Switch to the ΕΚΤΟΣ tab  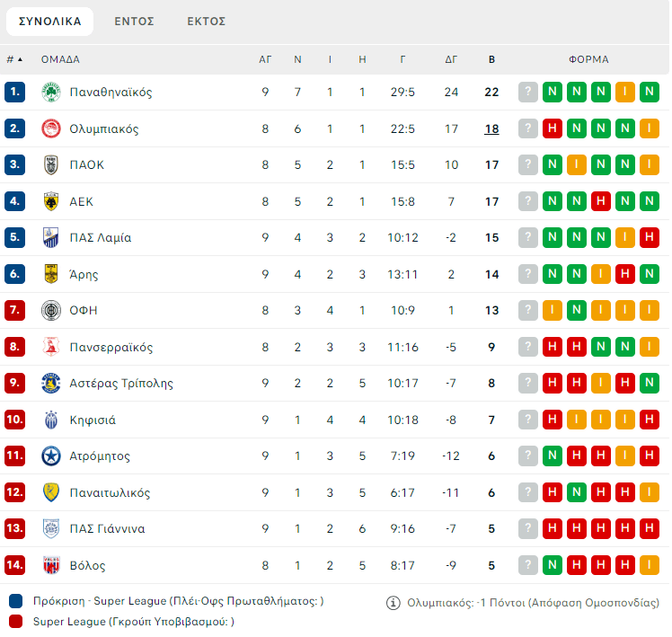tap(207, 21)
